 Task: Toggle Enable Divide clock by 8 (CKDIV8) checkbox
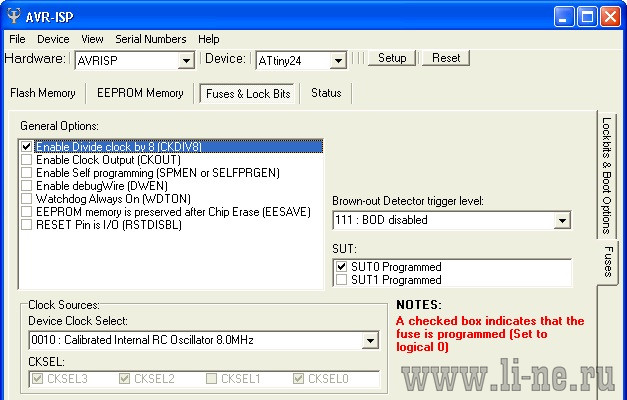[x=26, y=146]
